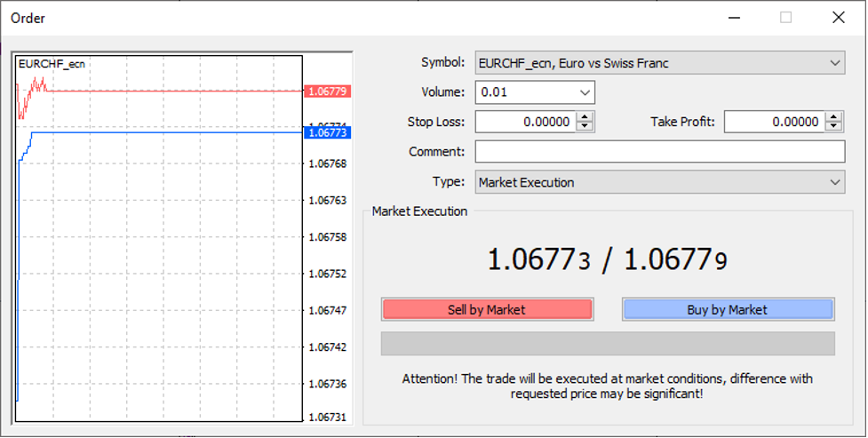
Task: Click inside the Volume value 0.01
Action: point(524,92)
